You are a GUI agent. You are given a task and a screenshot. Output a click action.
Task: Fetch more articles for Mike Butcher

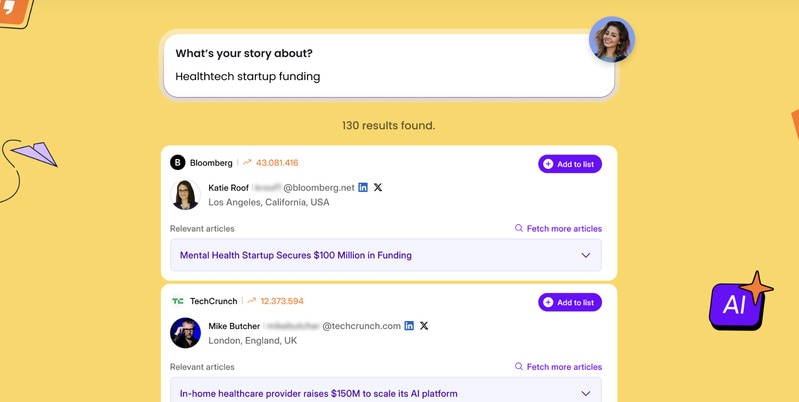558,367
